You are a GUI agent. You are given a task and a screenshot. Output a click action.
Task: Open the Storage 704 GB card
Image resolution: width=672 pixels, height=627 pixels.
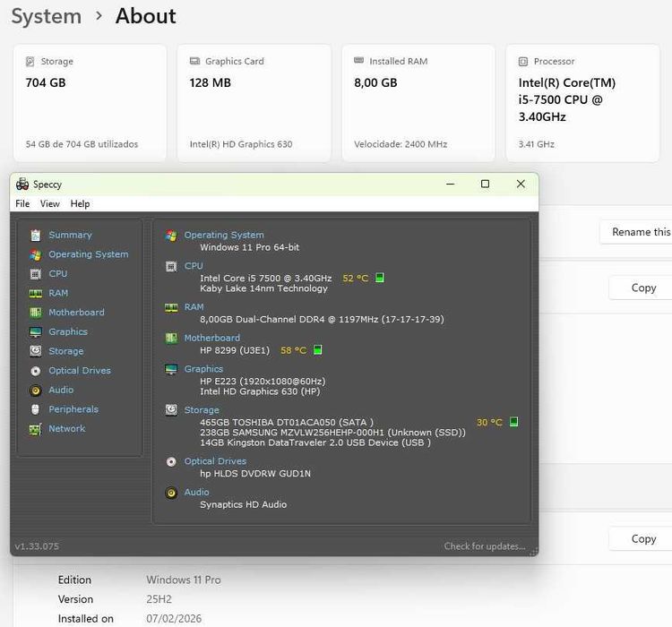pyautogui.click(x=90, y=103)
